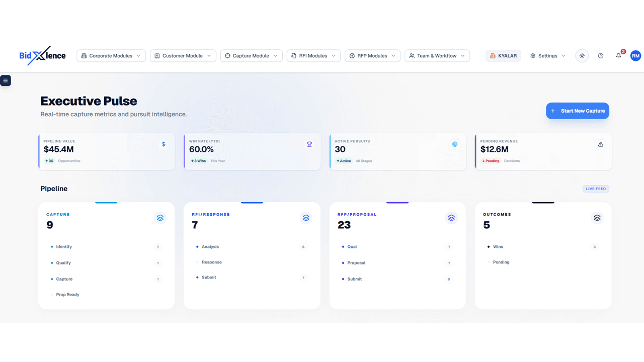Open RFI Modules from the navigation bar
Image resolution: width=644 pixels, height=362 pixels.
coord(313,56)
